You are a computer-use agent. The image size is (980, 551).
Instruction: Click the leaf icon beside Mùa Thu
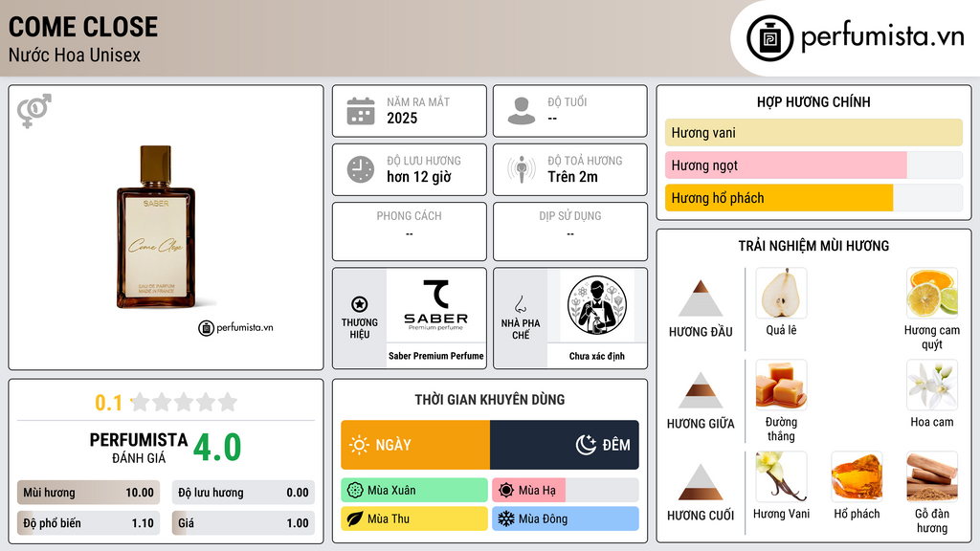tap(355, 518)
